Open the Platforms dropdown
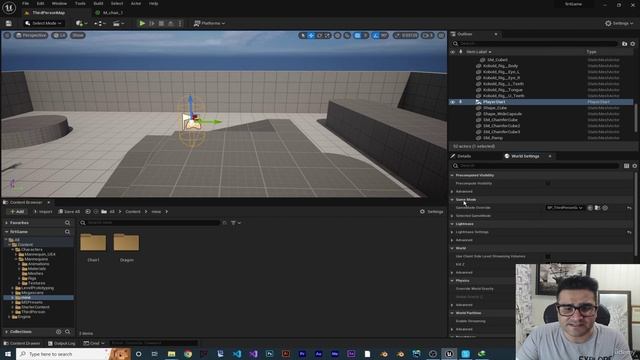Image resolution: width=640 pixels, height=360 pixels. click(209, 23)
